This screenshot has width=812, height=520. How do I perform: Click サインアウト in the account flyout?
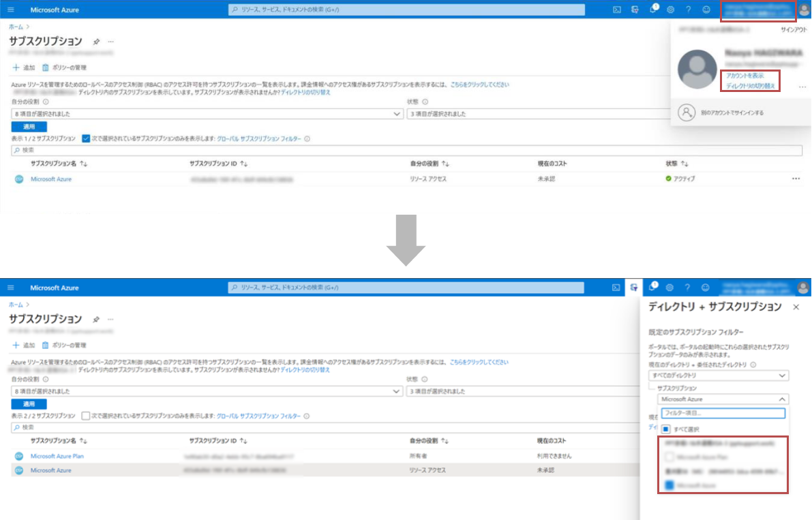(794, 30)
